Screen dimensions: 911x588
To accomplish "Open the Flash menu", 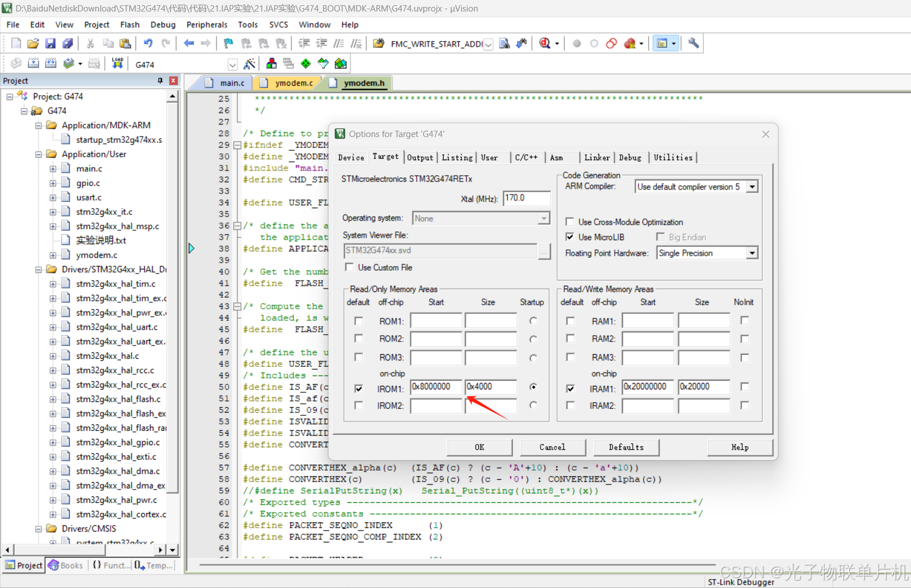I will point(130,25).
